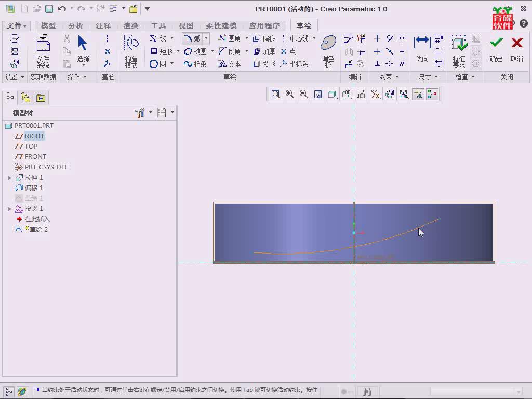Open the display style cube icon
Viewport: 532px width, 399px height.
[x=332, y=95]
